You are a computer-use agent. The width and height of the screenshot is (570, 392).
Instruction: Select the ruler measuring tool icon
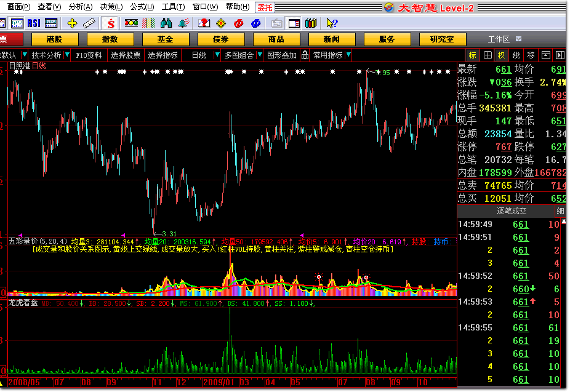tap(89, 23)
